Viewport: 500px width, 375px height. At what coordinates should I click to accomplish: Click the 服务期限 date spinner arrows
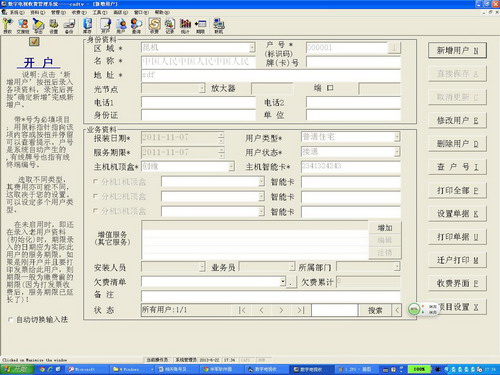tap(221, 152)
